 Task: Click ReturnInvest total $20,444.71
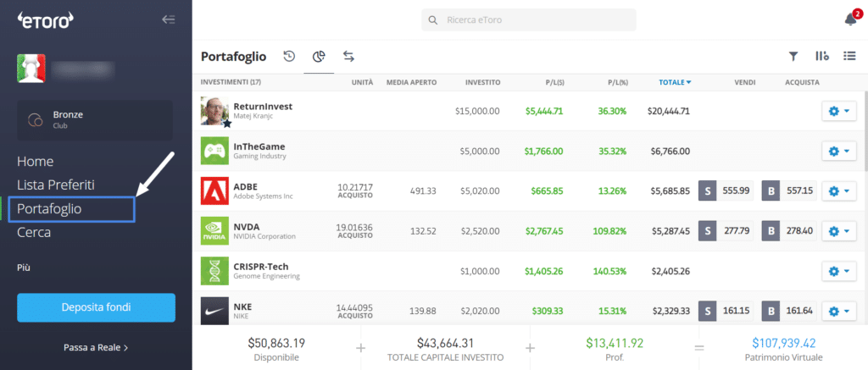pyautogui.click(x=668, y=111)
